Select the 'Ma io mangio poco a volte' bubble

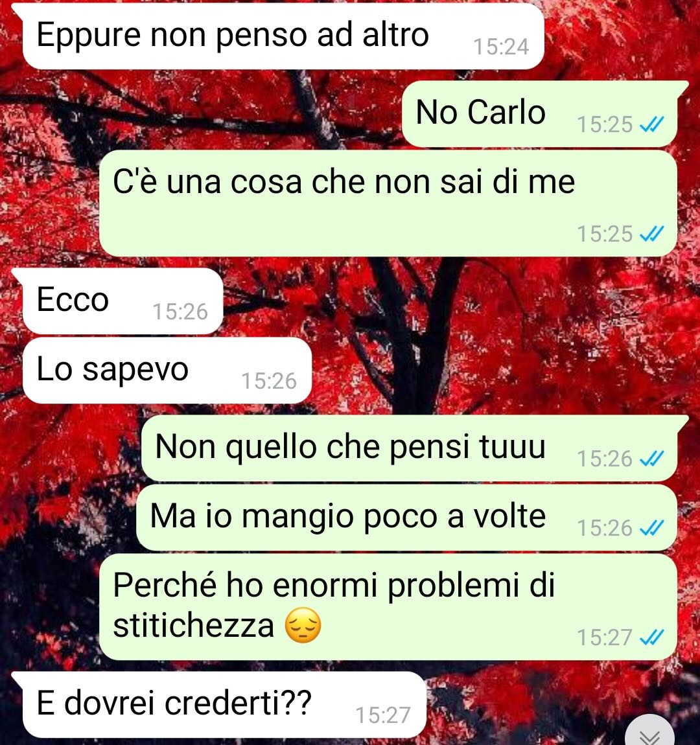(407, 518)
